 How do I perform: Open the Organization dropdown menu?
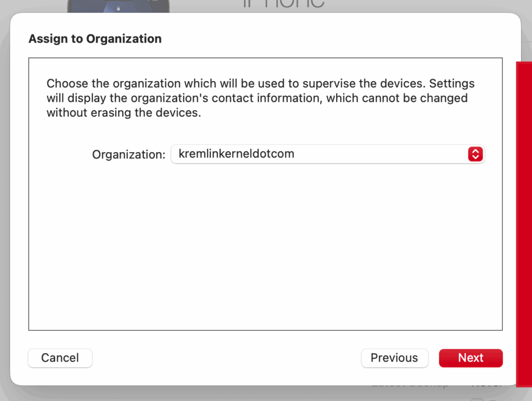(327, 154)
